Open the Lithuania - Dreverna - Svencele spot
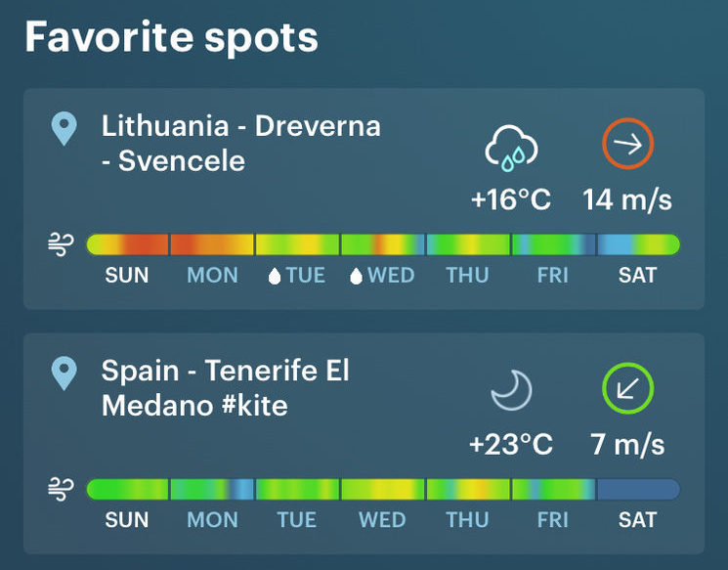The width and height of the screenshot is (728, 570). 241,143
